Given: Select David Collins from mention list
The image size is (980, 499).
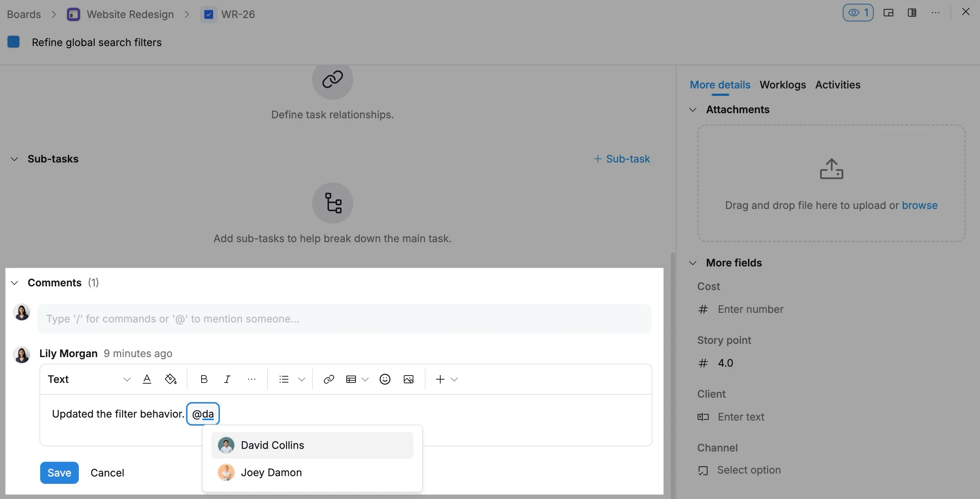Looking at the screenshot, I should point(312,445).
